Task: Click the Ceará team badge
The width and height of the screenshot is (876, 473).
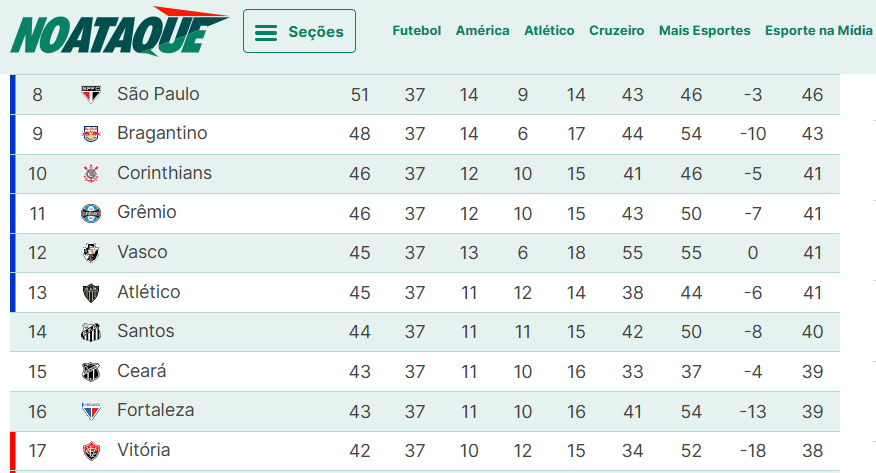Action: [x=91, y=372]
